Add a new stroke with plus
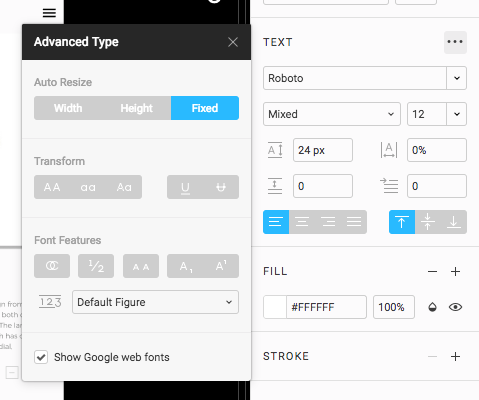Screen dimensions: 479x400 [455, 357]
